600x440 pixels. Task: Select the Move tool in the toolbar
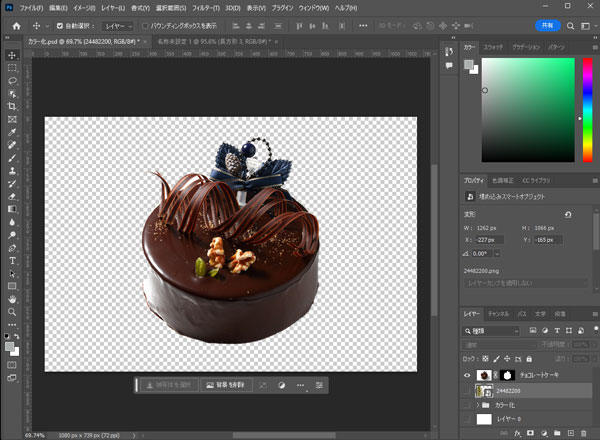pyautogui.click(x=12, y=54)
